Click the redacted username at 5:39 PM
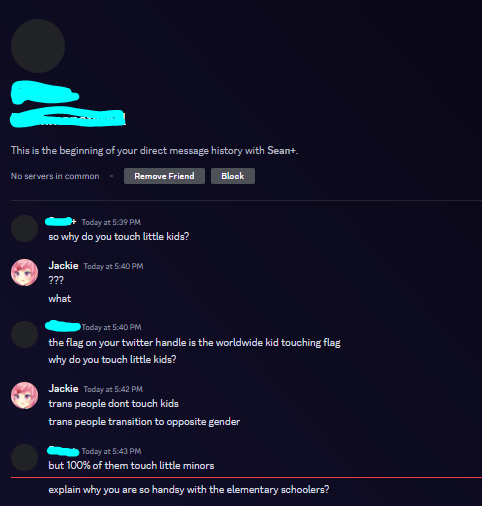482x506 pixels. tap(61, 221)
